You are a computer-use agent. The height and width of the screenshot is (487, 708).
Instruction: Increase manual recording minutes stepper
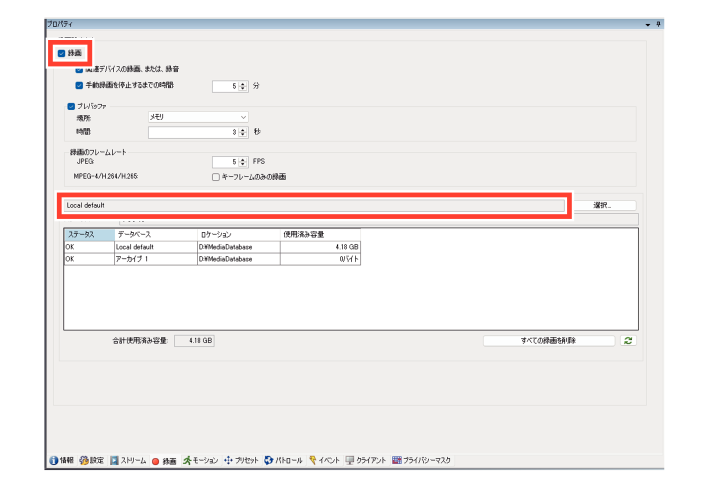243,83
